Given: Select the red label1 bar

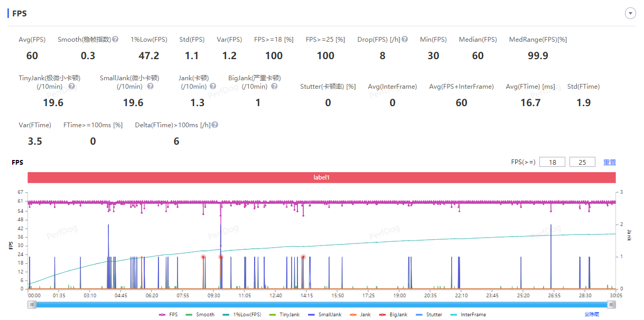Looking at the screenshot, I should coord(322,178).
